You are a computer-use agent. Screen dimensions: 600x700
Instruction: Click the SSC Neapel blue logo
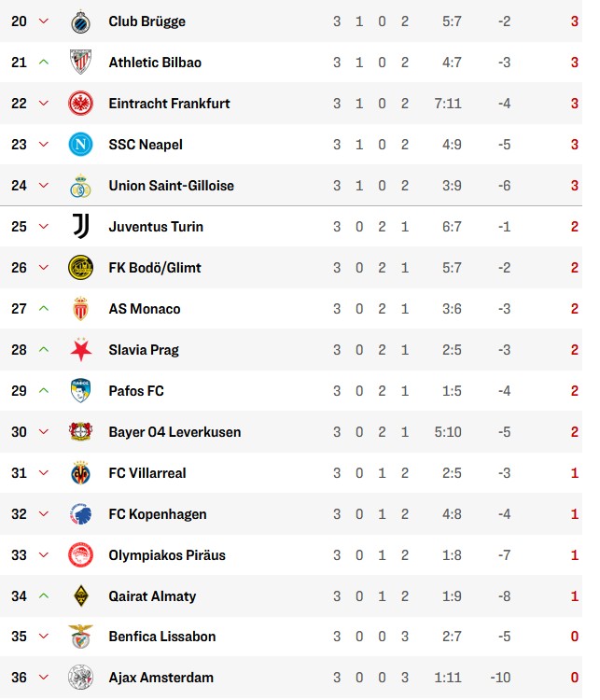(x=81, y=145)
